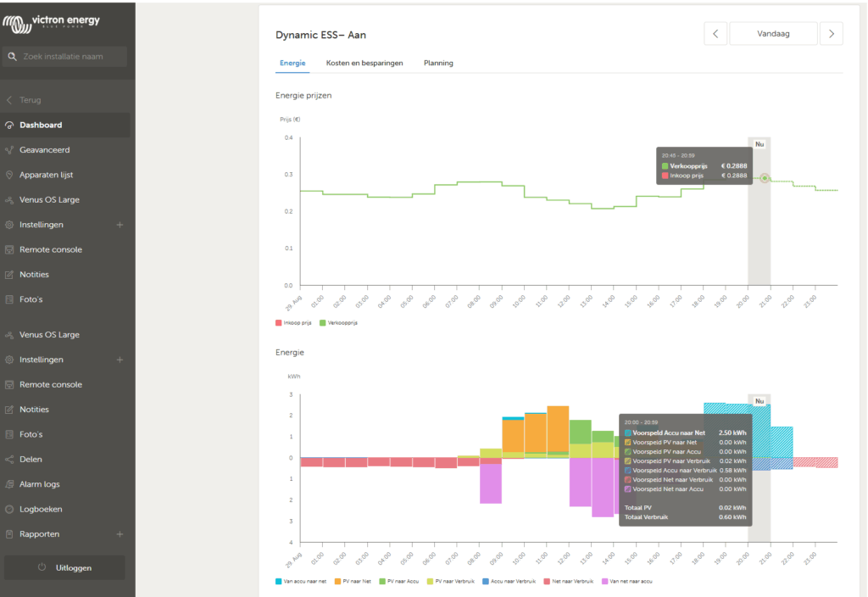
Task: Go to previous day with left chevron
Action: tap(715, 34)
